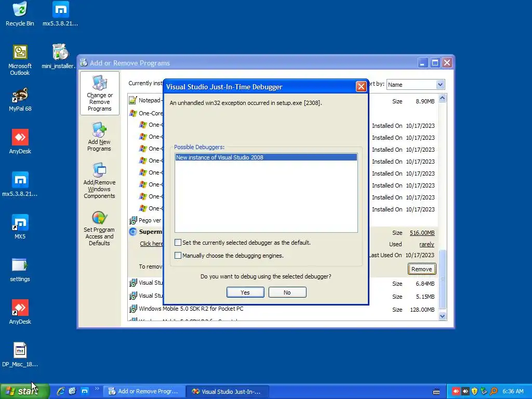532x399 pixels.
Task: Click the program list scrollbar thumb
Action: click(443, 279)
